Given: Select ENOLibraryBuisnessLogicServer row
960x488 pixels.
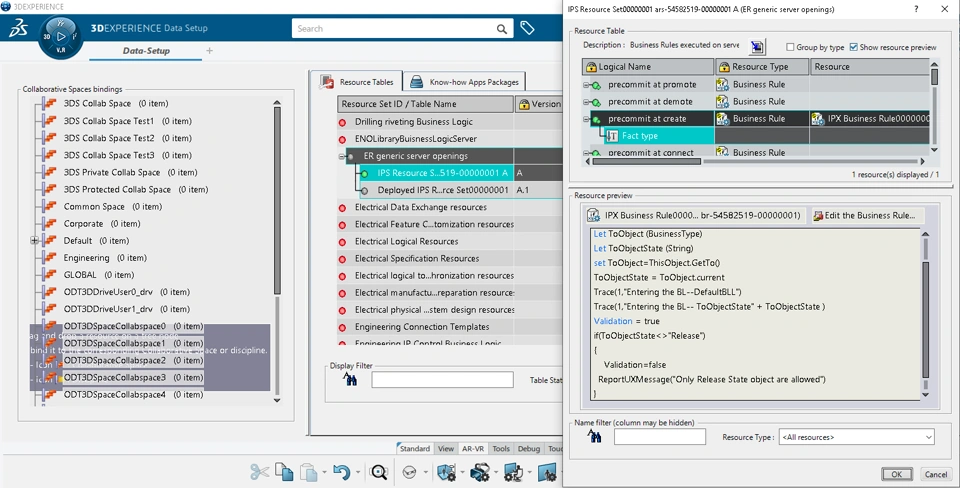Looking at the screenshot, I should pos(416,139).
